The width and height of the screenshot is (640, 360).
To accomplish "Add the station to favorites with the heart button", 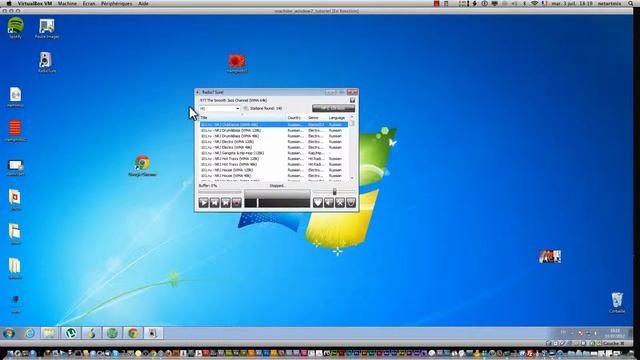I will (x=318, y=202).
